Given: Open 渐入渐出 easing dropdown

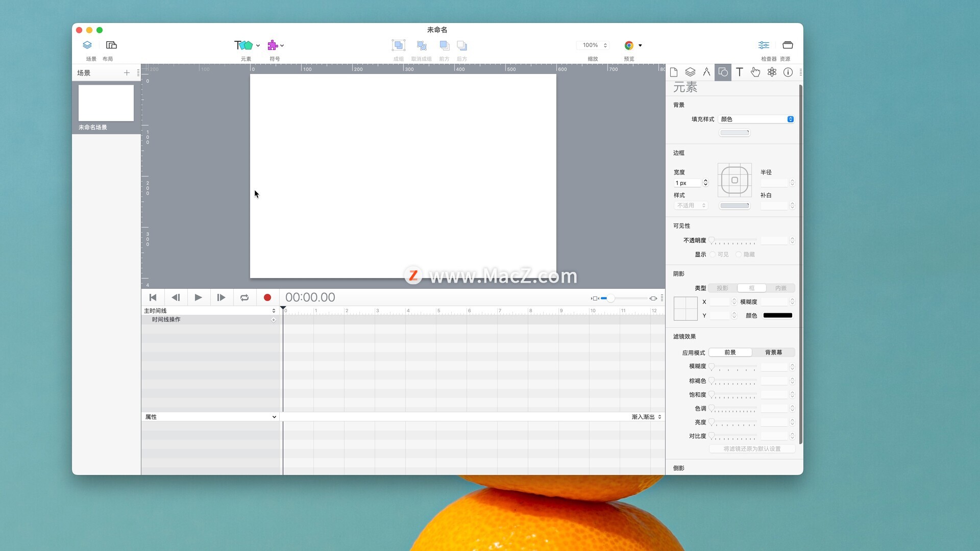Looking at the screenshot, I should coord(646,417).
